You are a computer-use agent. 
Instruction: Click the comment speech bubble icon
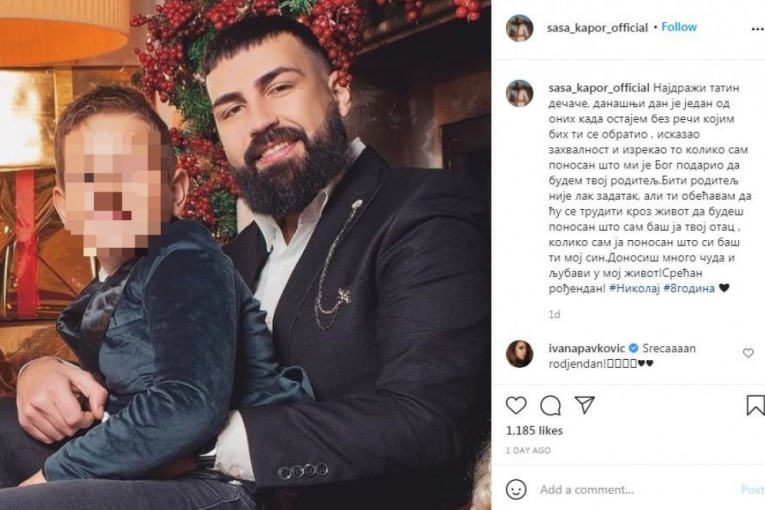(x=550, y=405)
